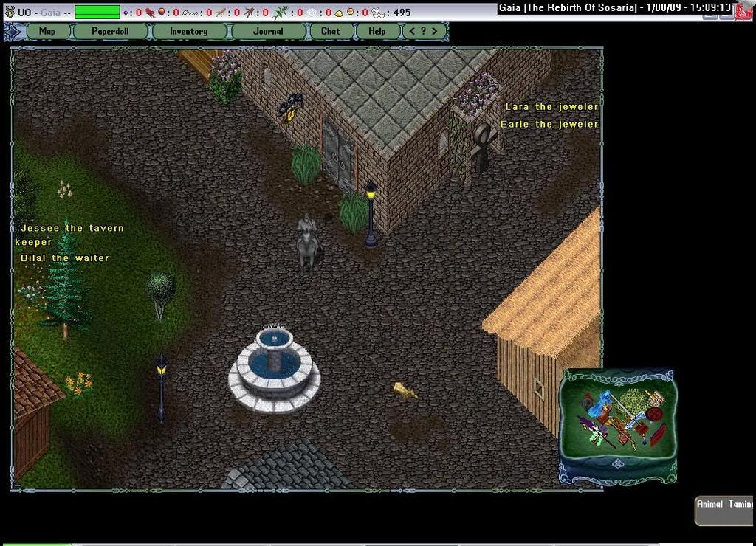Click the lit street lamp beside the building
This screenshot has width=756, height=546.
point(371,215)
